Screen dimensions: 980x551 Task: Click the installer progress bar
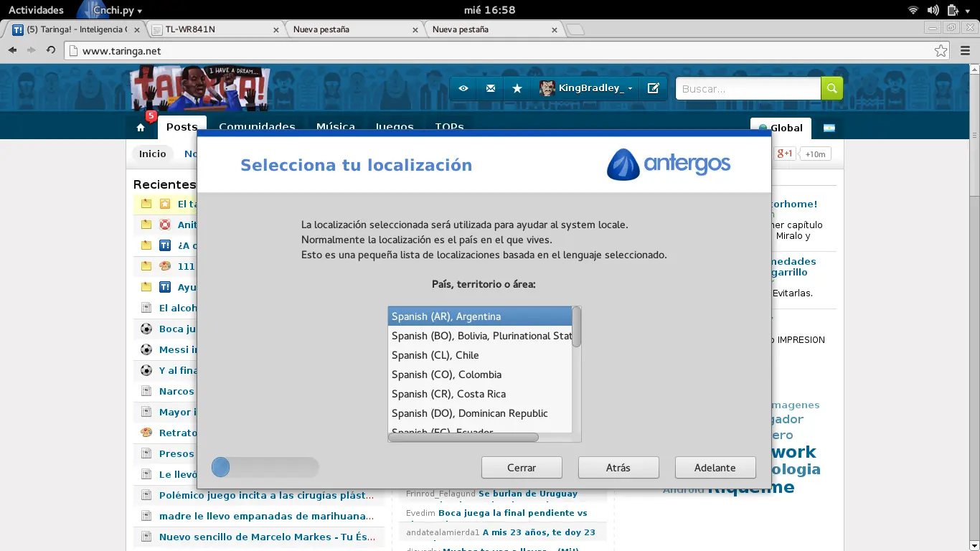coord(265,468)
